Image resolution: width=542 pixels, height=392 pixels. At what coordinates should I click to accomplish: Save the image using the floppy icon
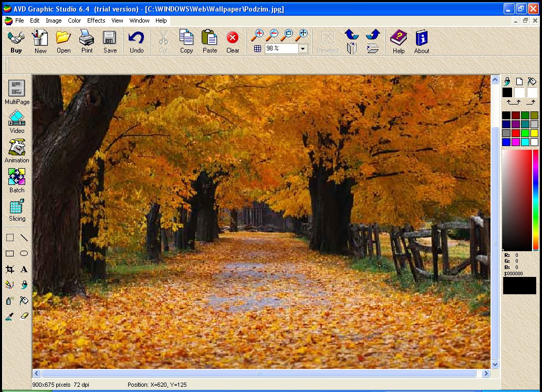pyautogui.click(x=110, y=42)
